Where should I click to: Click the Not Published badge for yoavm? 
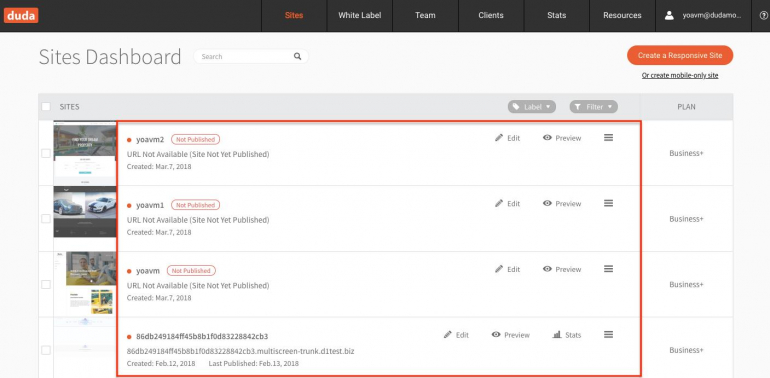point(192,270)
